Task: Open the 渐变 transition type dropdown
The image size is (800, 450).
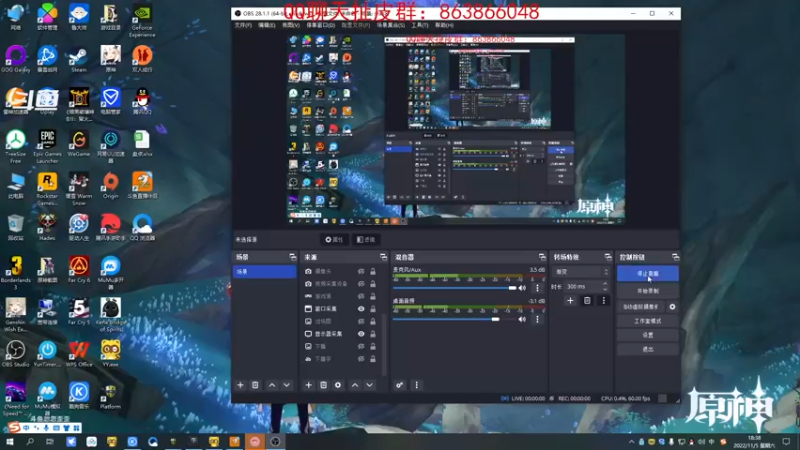Action: tap(581, 272)
